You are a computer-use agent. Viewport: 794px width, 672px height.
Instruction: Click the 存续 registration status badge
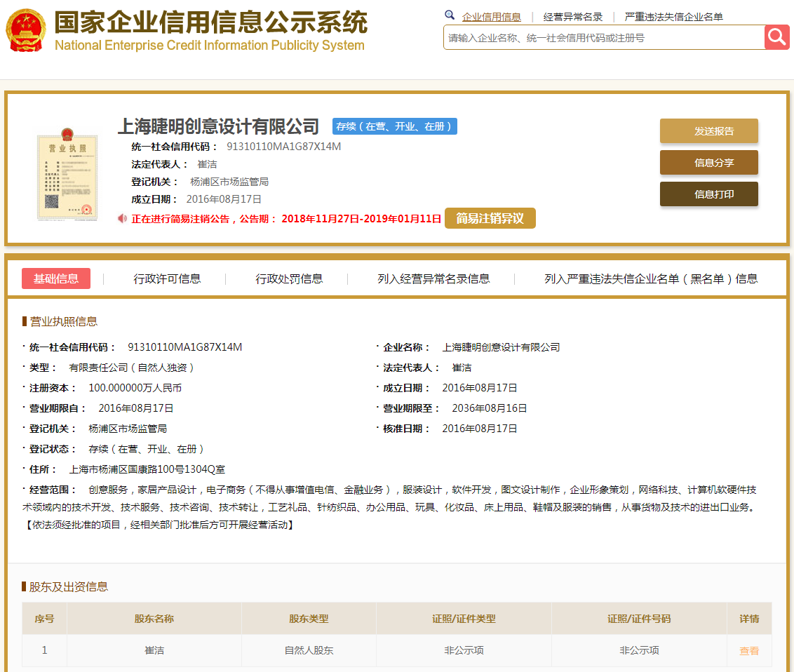[x=395, y=126]
